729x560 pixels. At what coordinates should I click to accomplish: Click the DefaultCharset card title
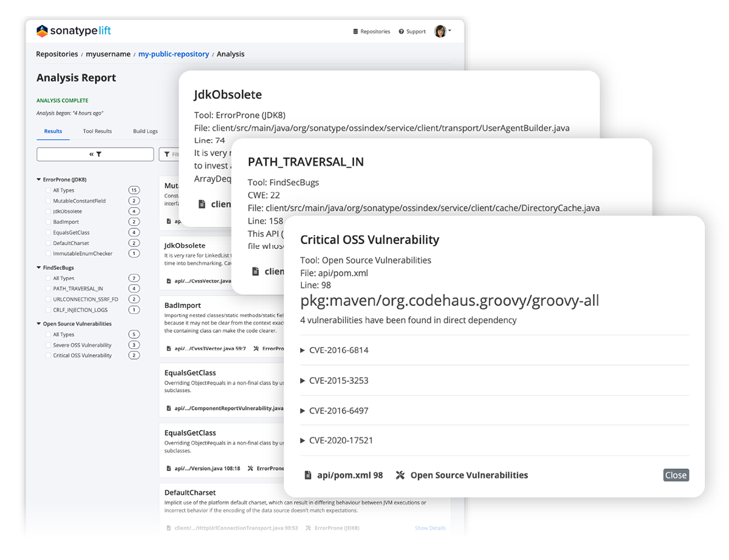pos(190,492)
